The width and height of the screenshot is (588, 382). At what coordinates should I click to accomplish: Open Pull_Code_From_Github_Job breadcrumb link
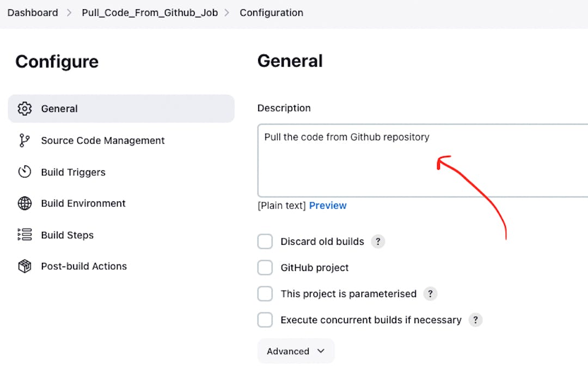click(150, 13)
